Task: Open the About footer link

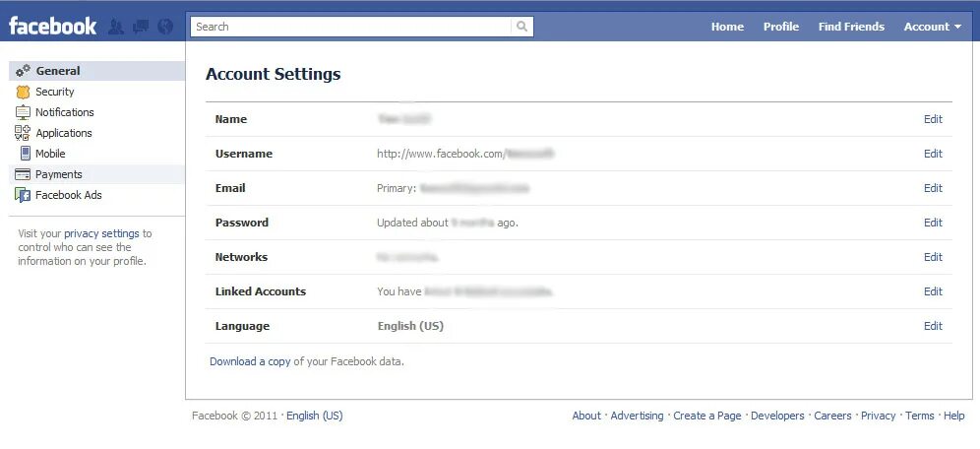Action: [x=586, y=416]
